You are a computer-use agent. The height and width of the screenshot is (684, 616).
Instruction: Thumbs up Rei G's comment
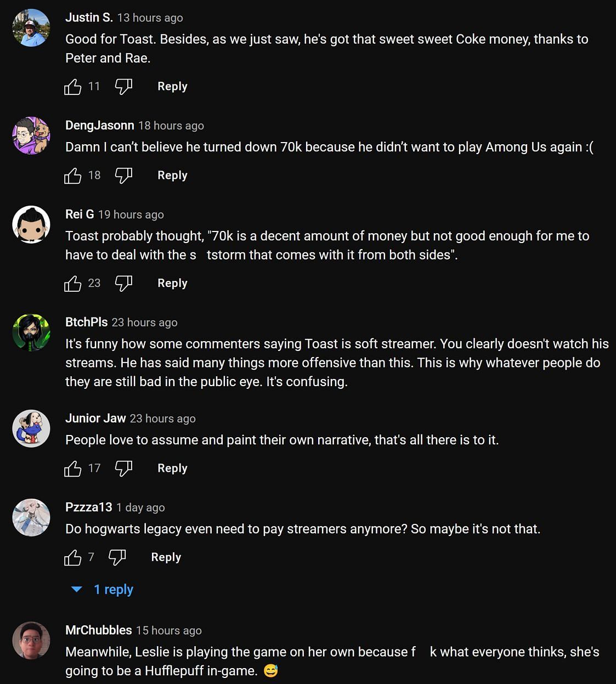(x=72, y=283)
